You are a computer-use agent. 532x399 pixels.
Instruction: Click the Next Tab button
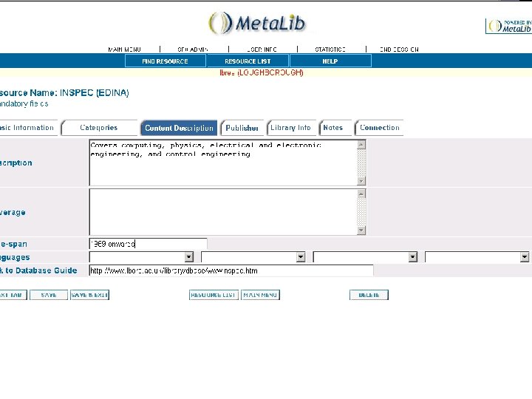coord(13,295)
